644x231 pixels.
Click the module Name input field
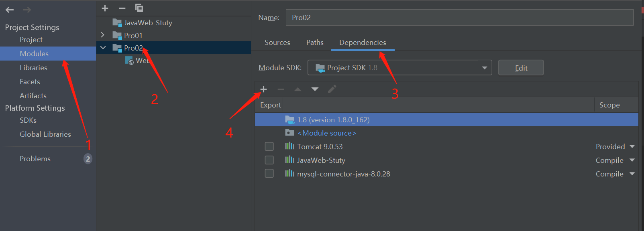(459, 18)
